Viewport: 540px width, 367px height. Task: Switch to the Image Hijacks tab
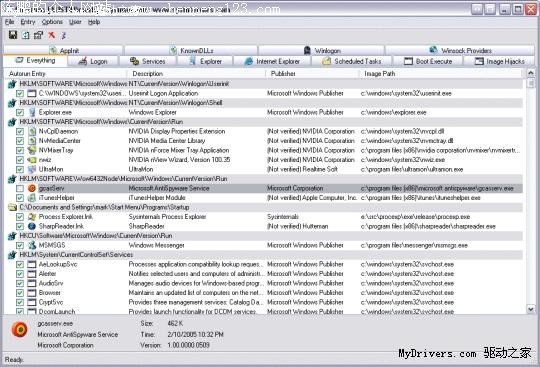click(x=500, y=61)
